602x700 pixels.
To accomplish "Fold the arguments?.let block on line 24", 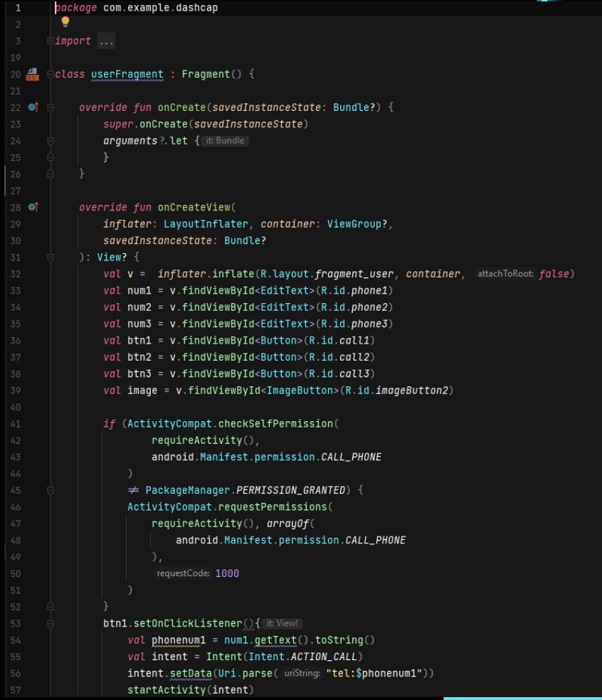I will (50, 141).
